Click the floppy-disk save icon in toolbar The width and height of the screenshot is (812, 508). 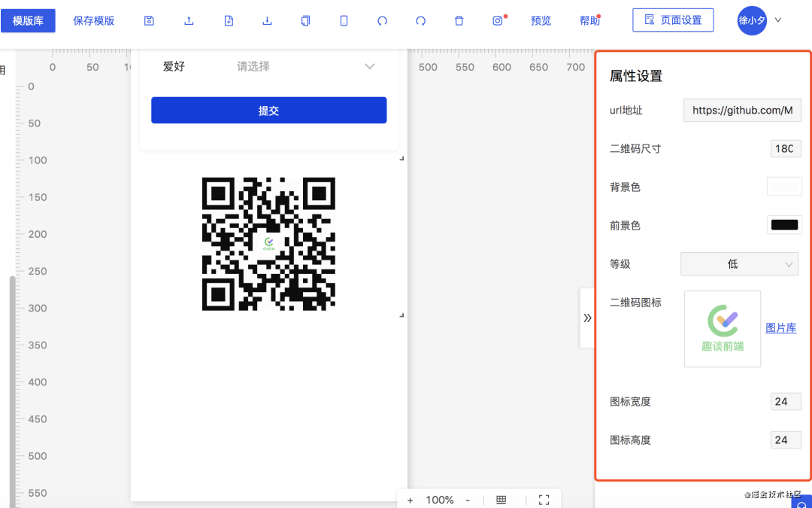149,21
